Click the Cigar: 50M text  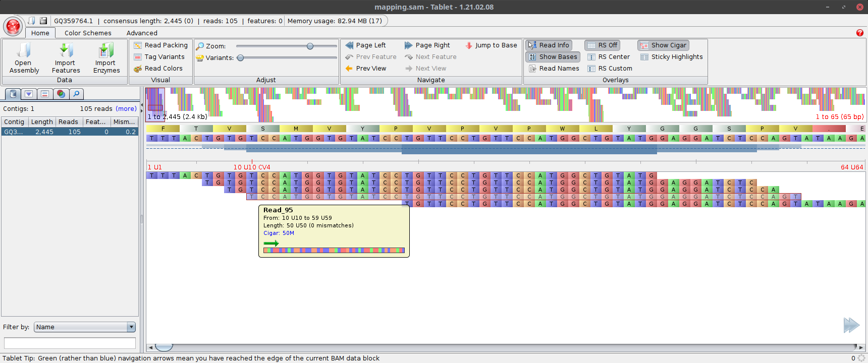(x=279, y=233)
